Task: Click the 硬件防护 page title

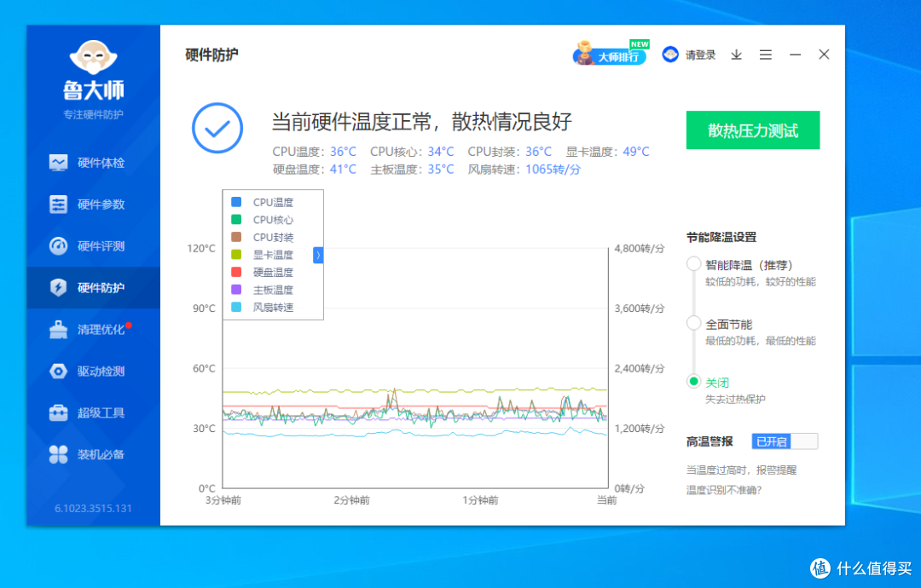Action: click(x=211, y=55)
